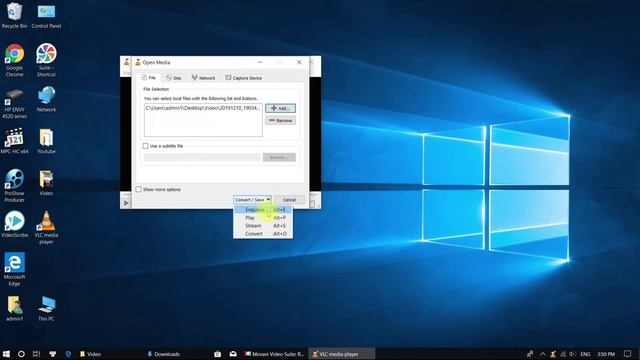Enable the Use a subtitle file checkbox
The image size is (640, 360).
(x=145, y=146)
